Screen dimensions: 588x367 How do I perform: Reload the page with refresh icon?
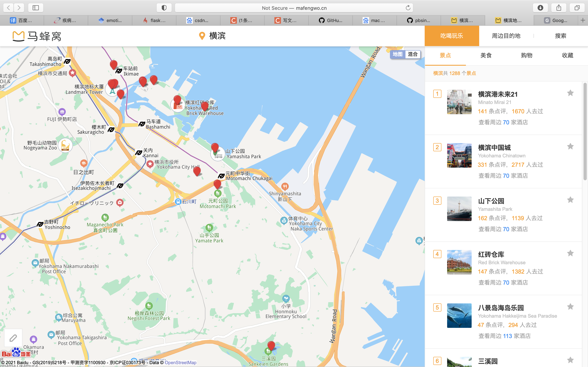tap(408, 8)
